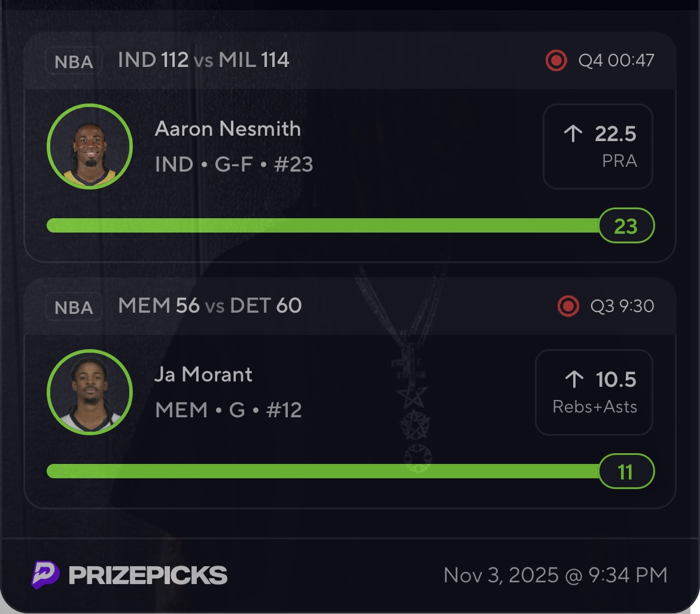Screen dimensions: 700x614
Task: Click Aaron Nesmith's player headshot
Action: coord(90,146)
